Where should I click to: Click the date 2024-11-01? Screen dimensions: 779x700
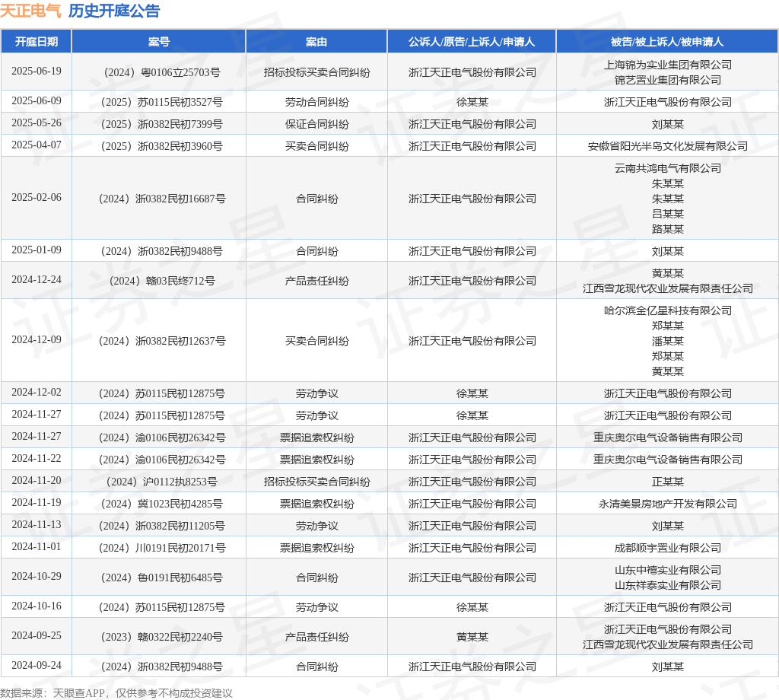coord(37,546)
